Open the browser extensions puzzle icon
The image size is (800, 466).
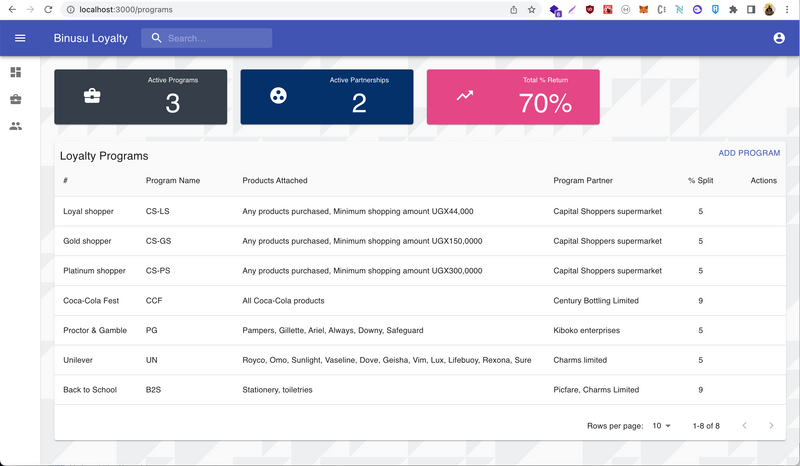[x=733, y=9]
